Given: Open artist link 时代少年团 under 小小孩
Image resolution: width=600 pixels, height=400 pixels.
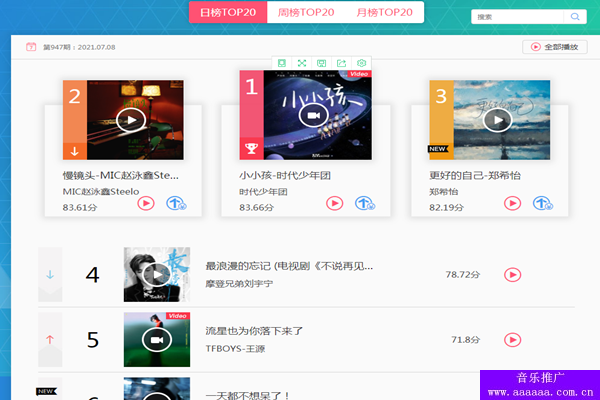Looking at the screenshot, I should (263, 191).
